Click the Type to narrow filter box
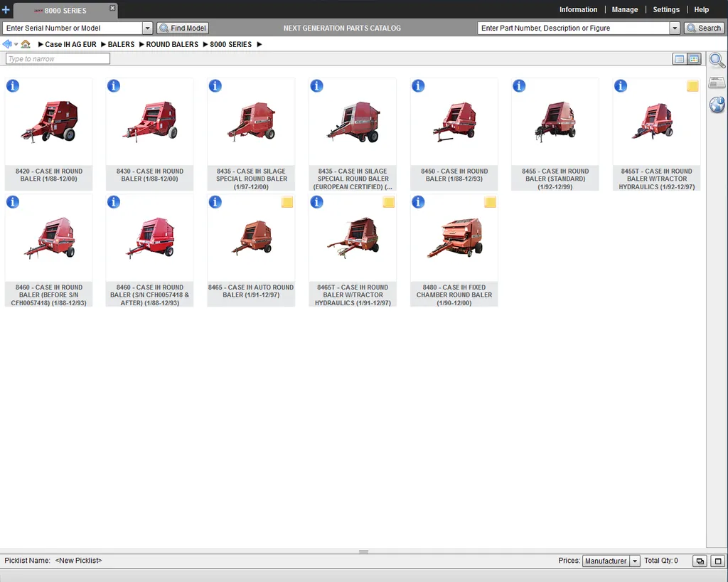Screen dimensions: 728x582 (x=58, y=59)
